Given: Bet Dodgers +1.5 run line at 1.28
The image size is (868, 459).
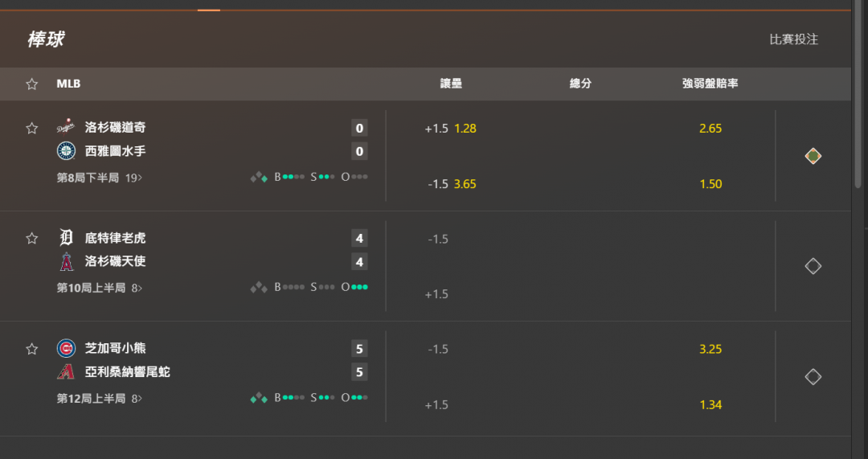Looking at the screenshot, I should (451, 129).
